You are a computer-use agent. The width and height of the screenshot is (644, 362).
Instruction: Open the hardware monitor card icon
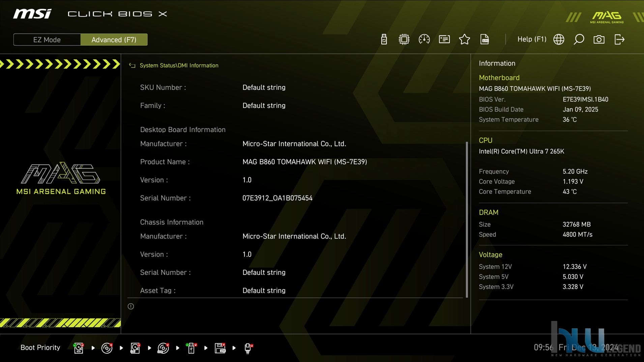point(444,39)
